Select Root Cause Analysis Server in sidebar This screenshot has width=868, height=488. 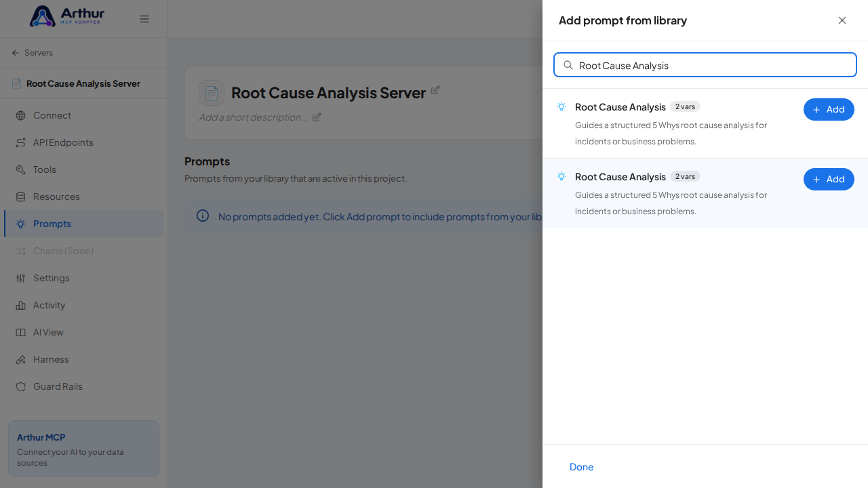(83, 83)
